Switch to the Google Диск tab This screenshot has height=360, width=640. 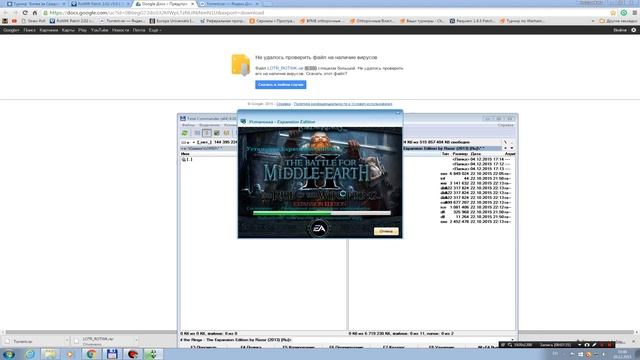[x=164, y=4]
